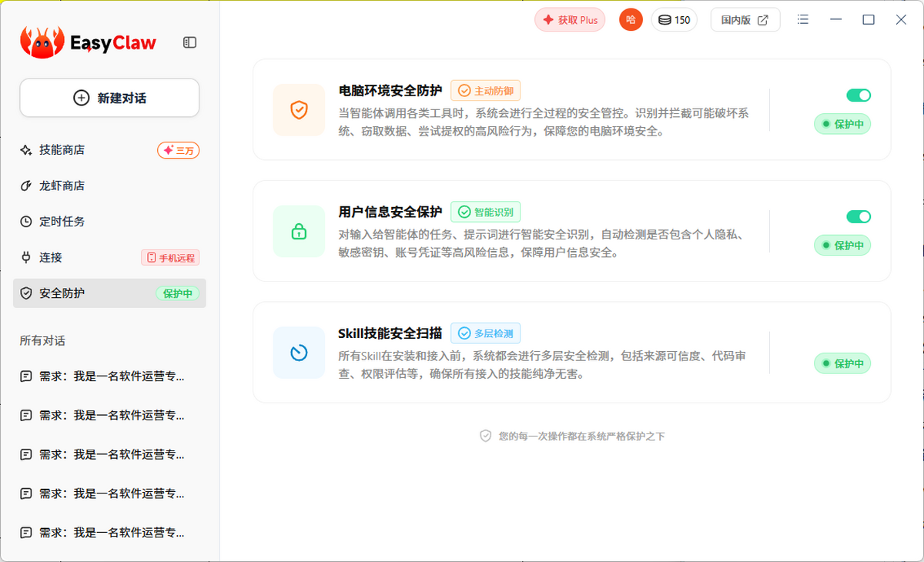924x562 pixels.
Task: Collapse the sidebar with the panel icon
Action: click(189, 43)
